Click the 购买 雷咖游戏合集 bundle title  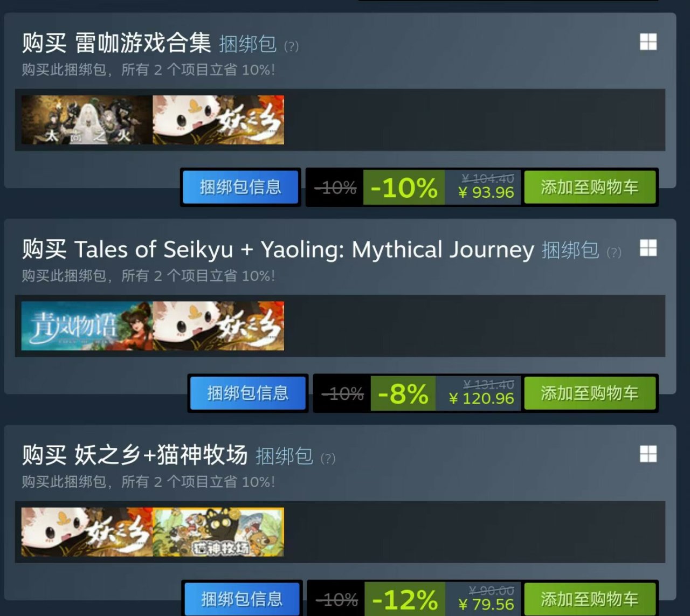click(116, 43)
